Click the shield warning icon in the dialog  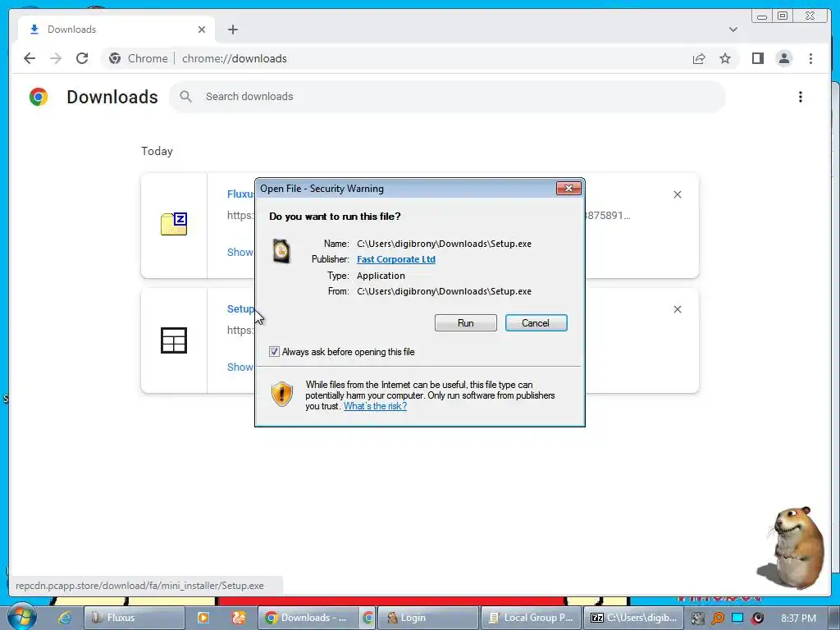pyautogui.click(x=282, y=395)
